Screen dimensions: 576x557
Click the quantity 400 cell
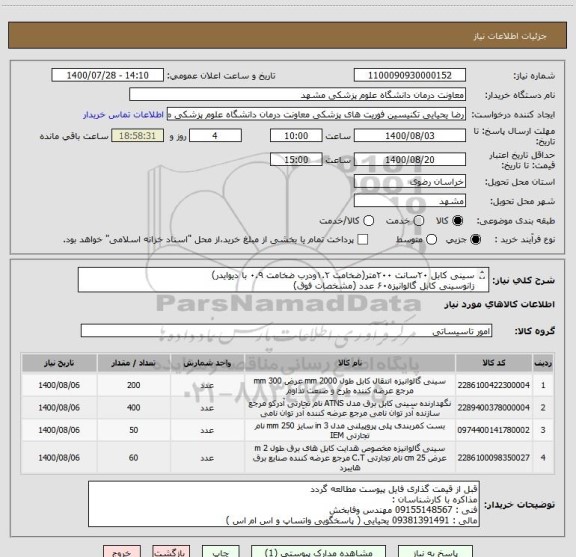133,408
